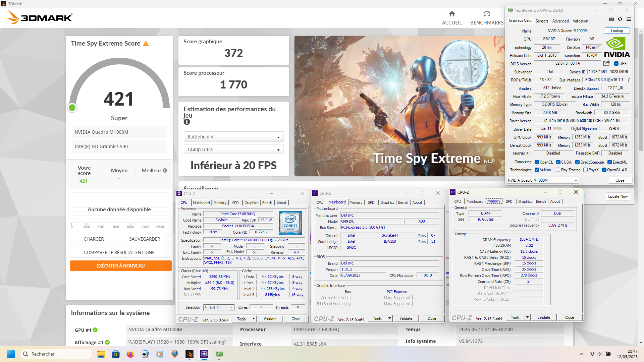Viewport: 644px width, 362px height.
Task: Open File Explorer from the taskbar
Action: point(101,354)
